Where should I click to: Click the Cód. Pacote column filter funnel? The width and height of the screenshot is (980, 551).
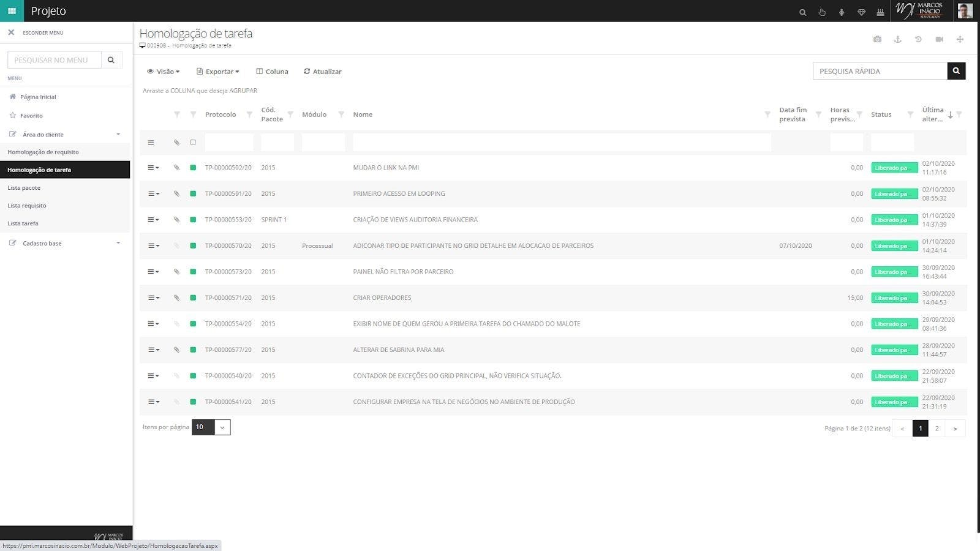tap(290, 114)
